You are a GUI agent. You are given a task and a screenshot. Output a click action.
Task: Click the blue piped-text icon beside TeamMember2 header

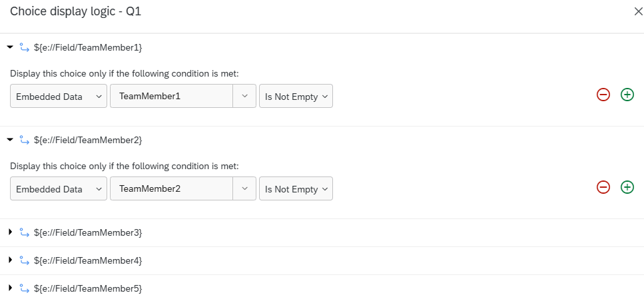[x=24, y=140]
